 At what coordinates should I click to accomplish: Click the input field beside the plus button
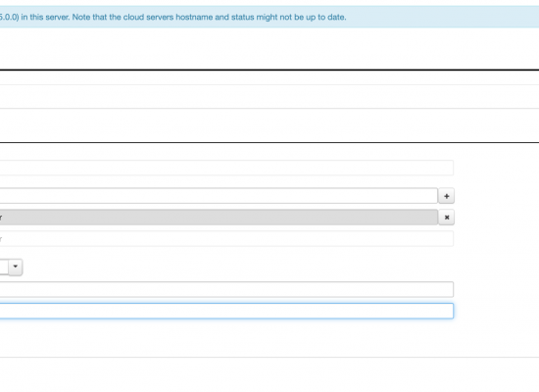point(219,196)
